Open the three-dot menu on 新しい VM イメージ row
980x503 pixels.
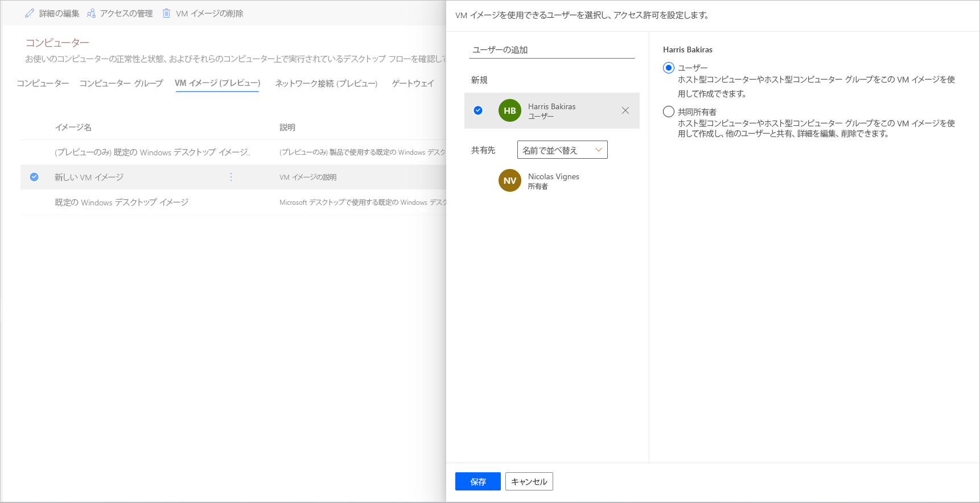pyautogui.click(x=231, y=177)
